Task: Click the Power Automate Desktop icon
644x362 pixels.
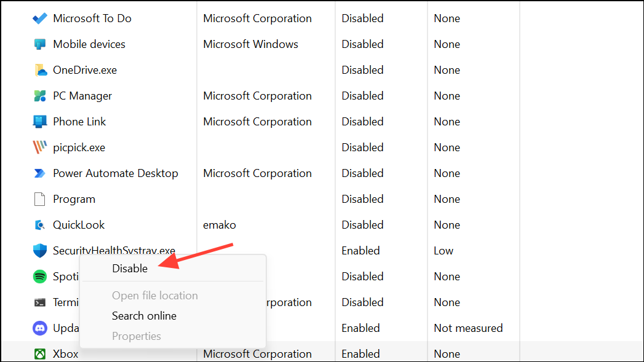Action: pos(40,173)
